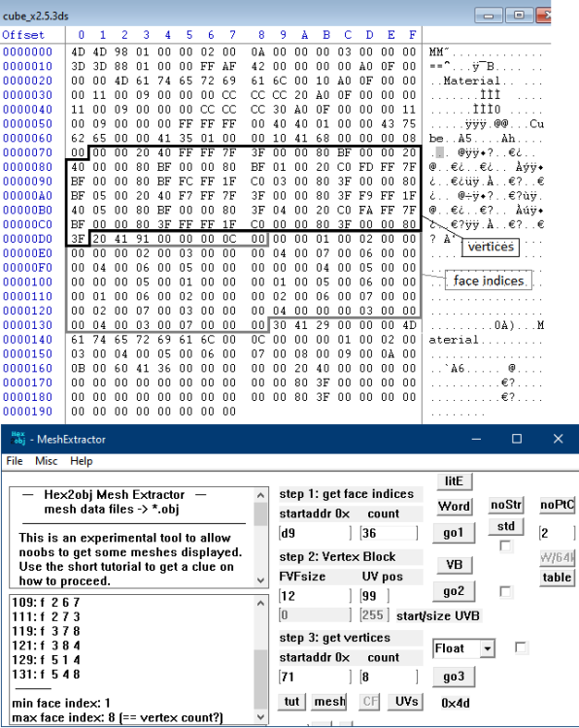Click offset row 00000D0 in hex editor
This screenshot has width=579, height=728.
pyautogui.click(x=27, y=239)
